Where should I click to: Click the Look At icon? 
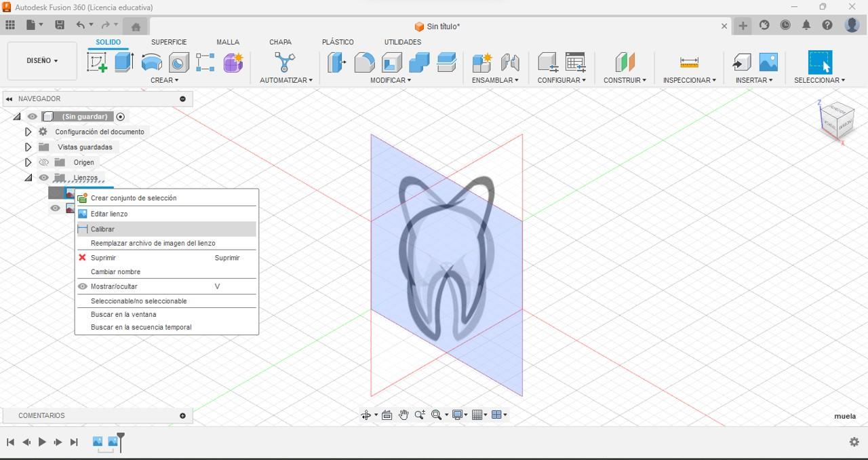[387, 415]
